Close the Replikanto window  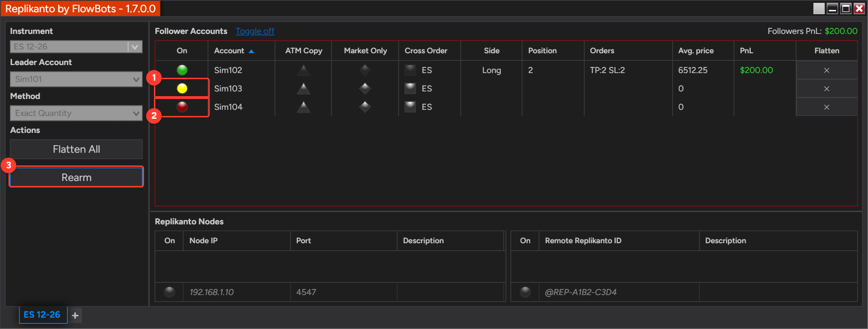pyautogui.click(x=859, y=8)
